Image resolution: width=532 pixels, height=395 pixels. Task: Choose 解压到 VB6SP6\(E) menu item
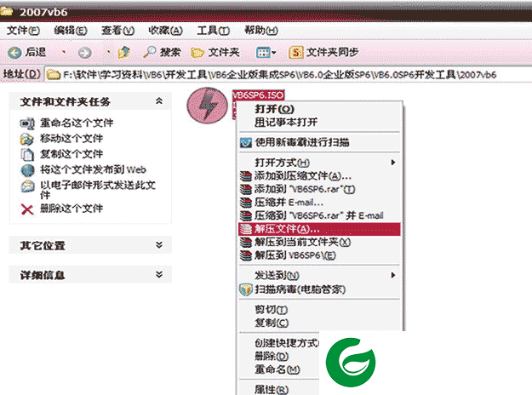319,255
